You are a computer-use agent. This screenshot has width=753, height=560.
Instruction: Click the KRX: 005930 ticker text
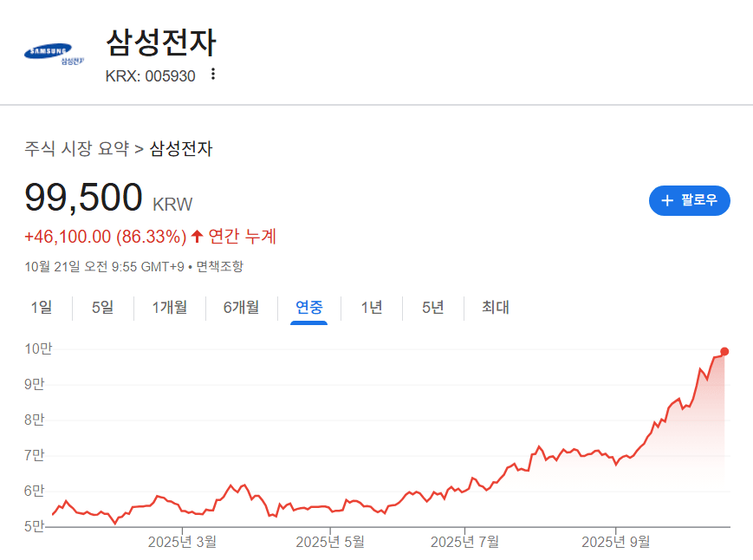pos(150,75)
